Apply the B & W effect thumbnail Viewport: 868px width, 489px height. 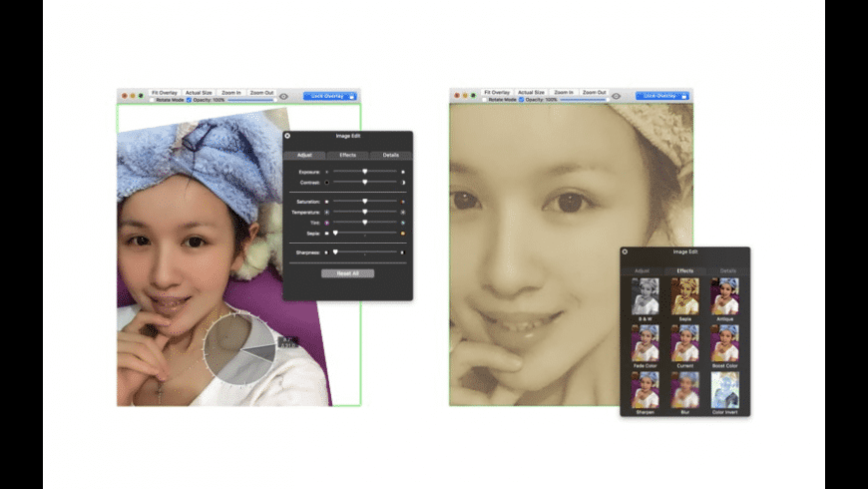coord(646,296)
